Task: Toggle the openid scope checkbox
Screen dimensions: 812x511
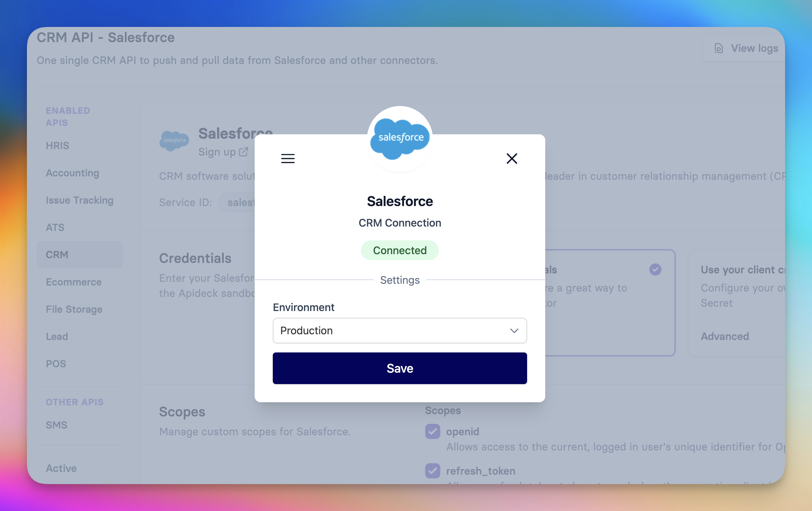Action: pyautogui.click(x=432, y=431)
